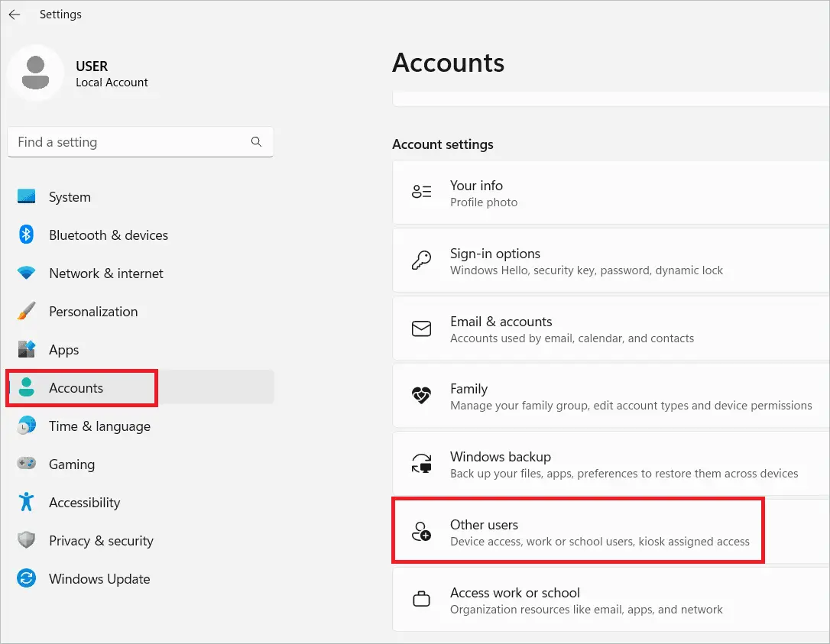
Task: Click the back arrow in Settings
Action: click(15, 15)
